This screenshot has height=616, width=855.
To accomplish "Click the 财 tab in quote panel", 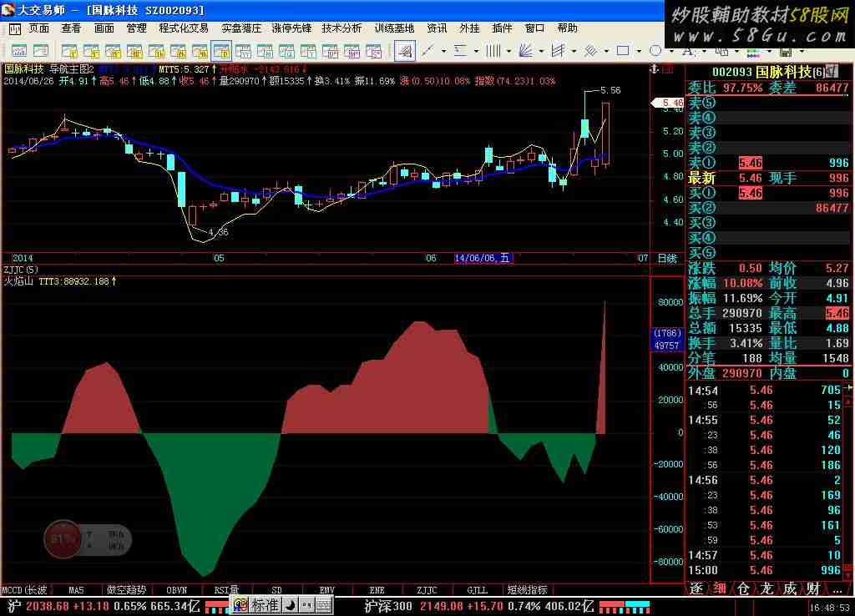I will tap(813, 588).
